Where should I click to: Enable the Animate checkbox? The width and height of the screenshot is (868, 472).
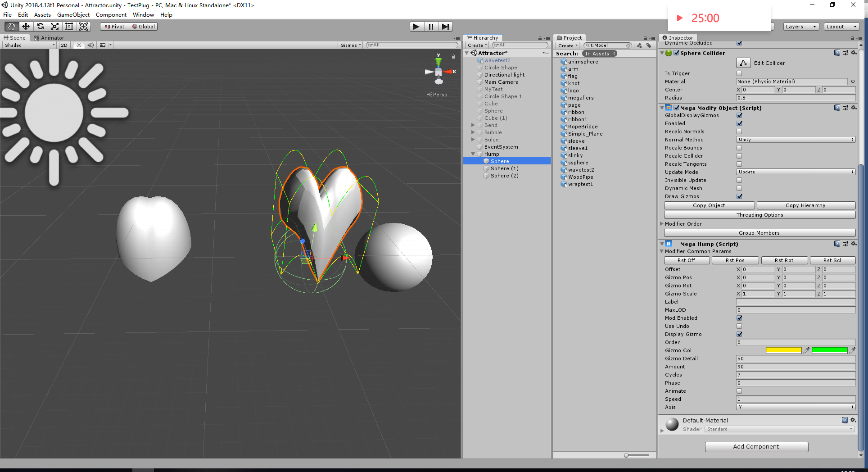point(739,391)
